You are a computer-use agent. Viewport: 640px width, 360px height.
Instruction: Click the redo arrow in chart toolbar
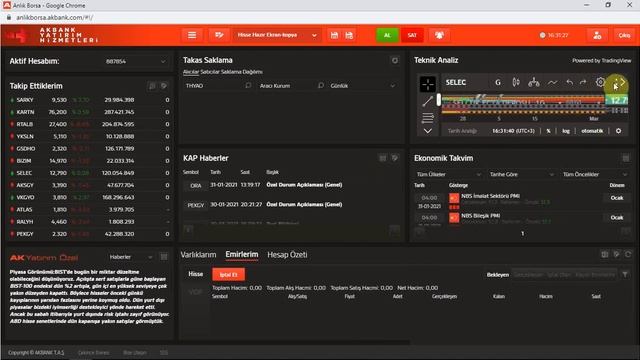click(583, 82)
